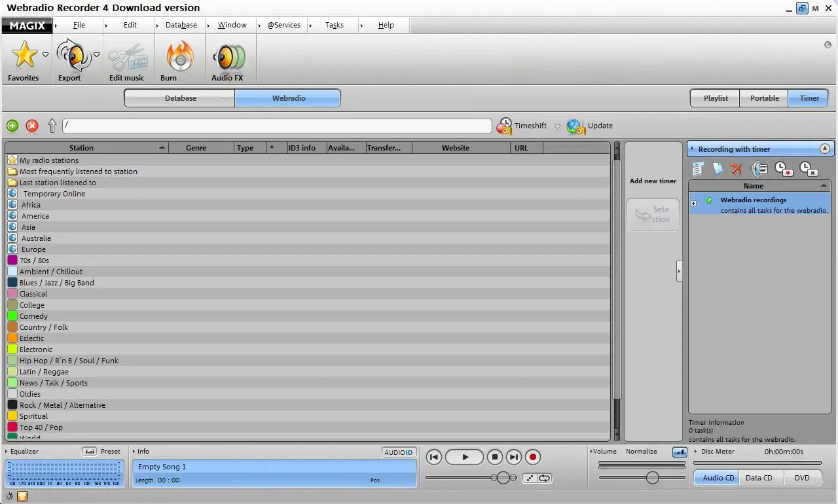Expand the Volume section triangle
Screen dimensions: 838x504
tap(591, 451)
